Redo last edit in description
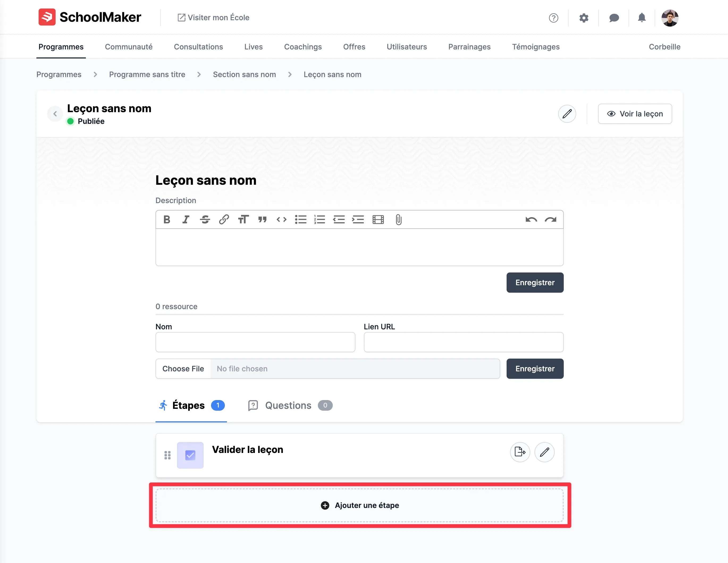 [550, 219]
